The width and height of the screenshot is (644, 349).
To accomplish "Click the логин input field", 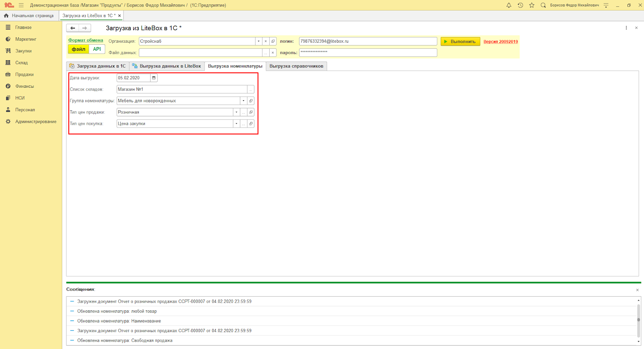I will tap(368, 41).
